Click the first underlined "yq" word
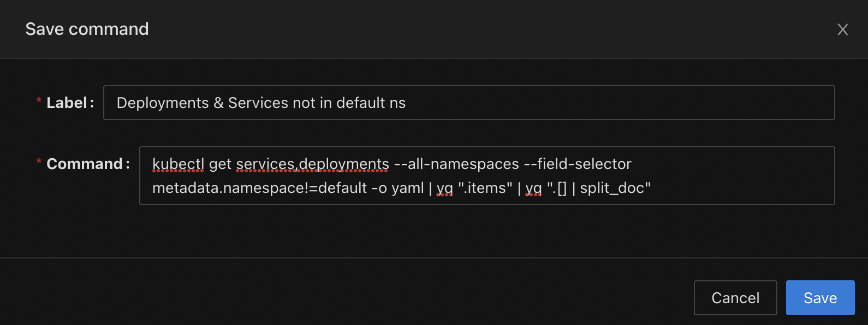The height and width of the screenshot is (325, 868). pos(444,188)
